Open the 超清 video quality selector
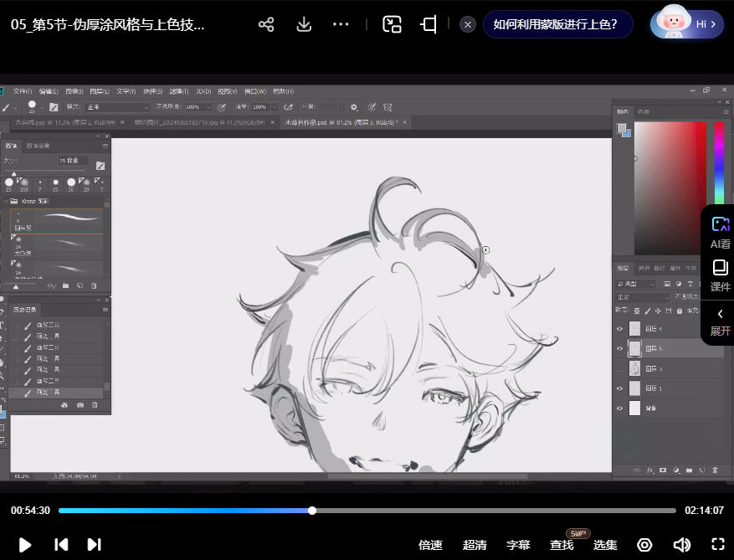 click(x=475, y=545)
